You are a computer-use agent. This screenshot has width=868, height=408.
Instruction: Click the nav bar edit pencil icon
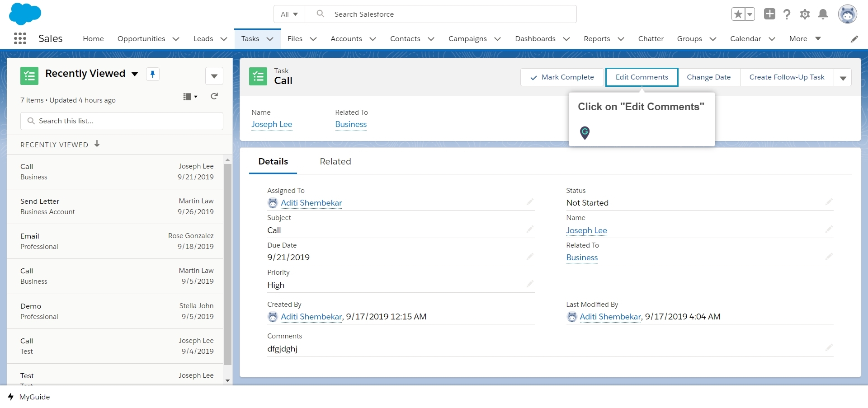point(855,39)
